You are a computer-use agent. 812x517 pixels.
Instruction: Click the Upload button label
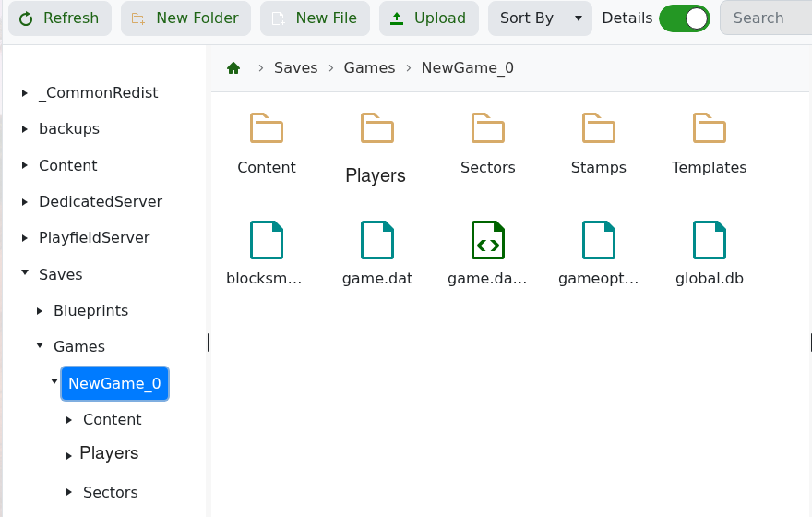click(439, 18)
